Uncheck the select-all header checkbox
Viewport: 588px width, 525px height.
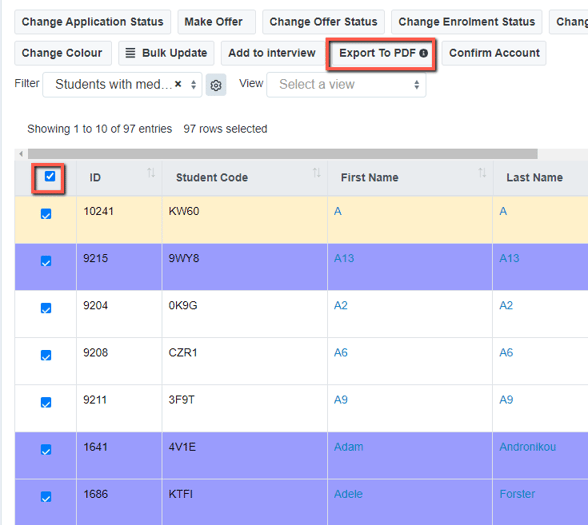pyautogui.click(x=50, y=176)
